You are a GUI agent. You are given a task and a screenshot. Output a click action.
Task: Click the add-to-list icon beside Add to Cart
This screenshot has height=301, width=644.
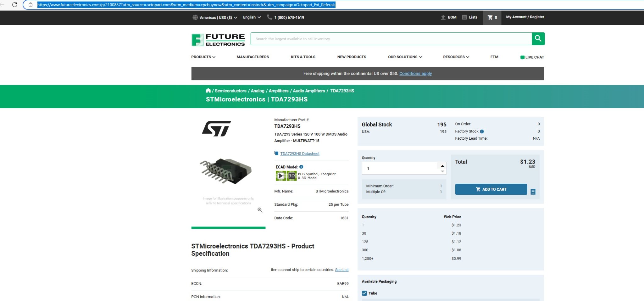[533, 192]
